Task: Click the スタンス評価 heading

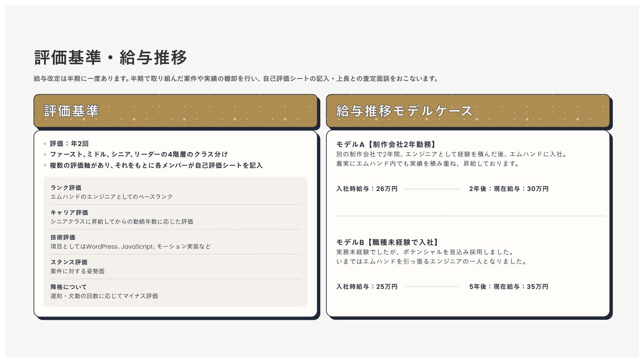Action: coord(69,262)
